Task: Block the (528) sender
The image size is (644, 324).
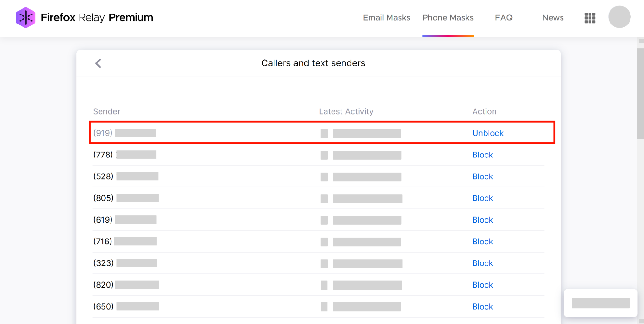Action: [482, 176]
